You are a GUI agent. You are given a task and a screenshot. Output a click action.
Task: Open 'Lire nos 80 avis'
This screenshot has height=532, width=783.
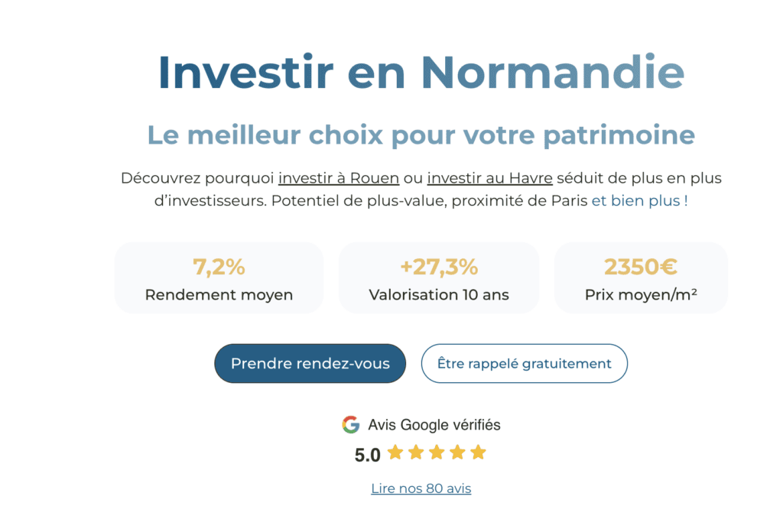pyautogui.click(x=421, y=488)
